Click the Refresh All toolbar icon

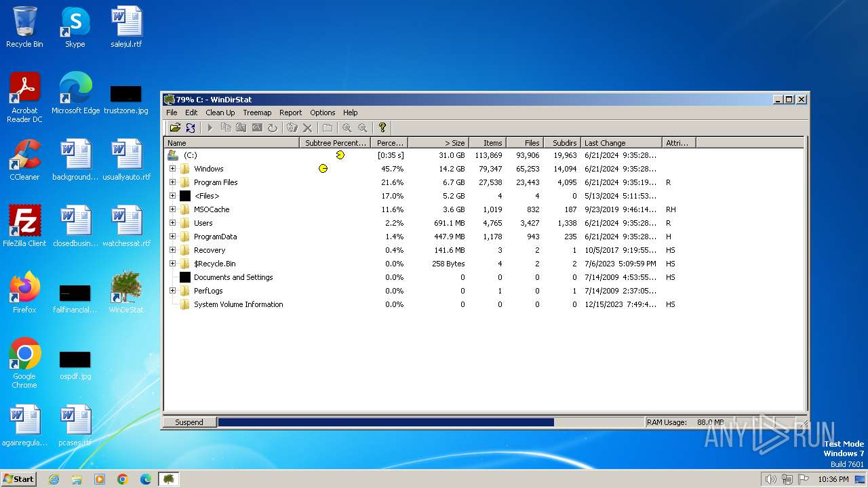coord(191,127)
